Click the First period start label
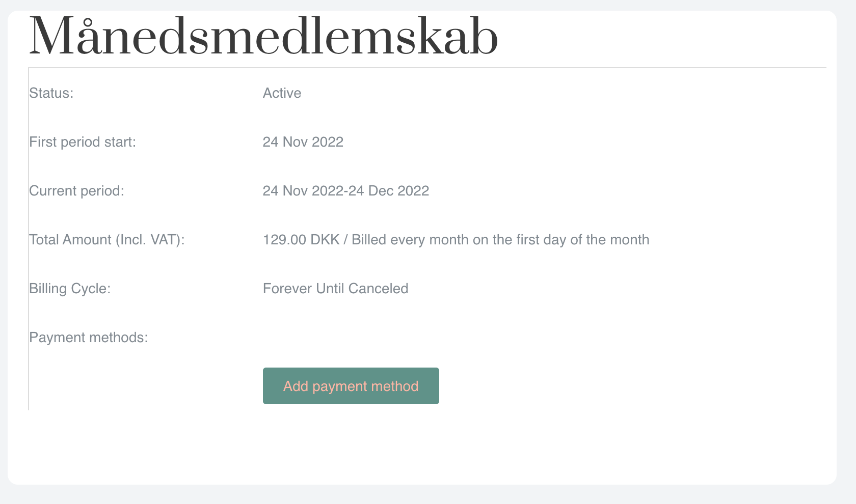 point(83,142)
